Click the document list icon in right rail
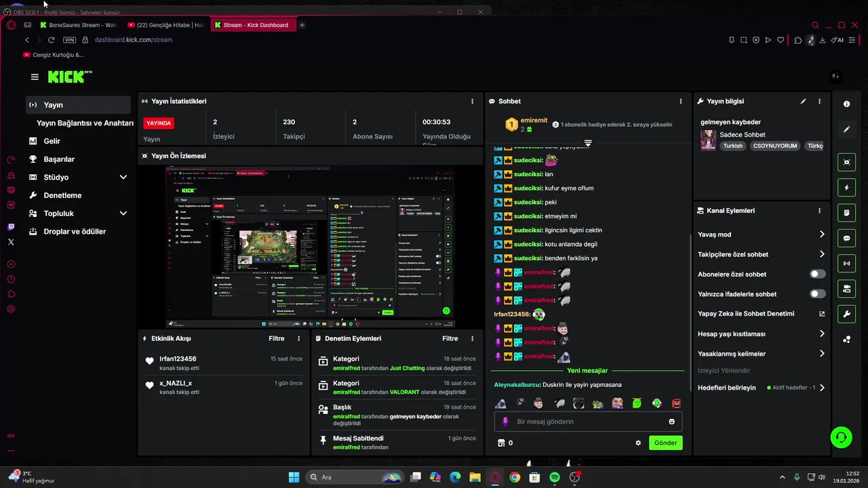 (x=846, y=213)
